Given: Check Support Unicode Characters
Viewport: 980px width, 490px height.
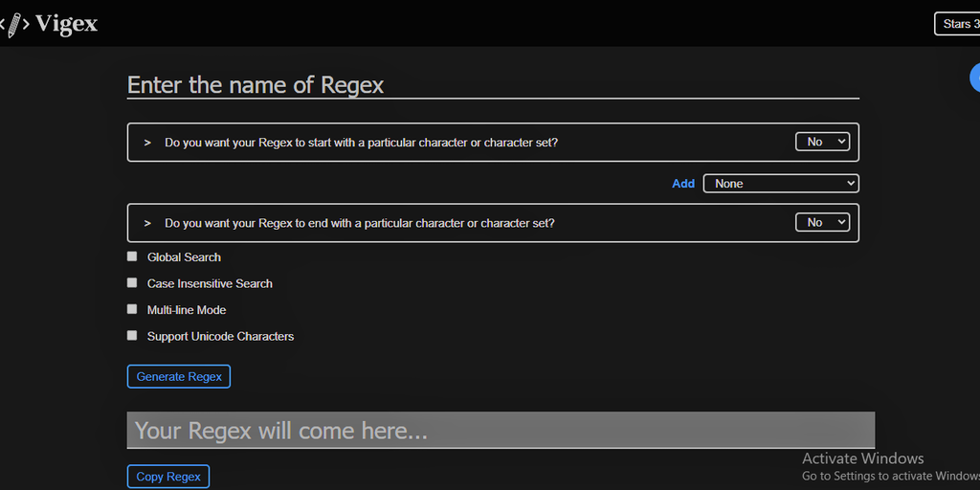Looking at the screenshot, I should tap(132, 336).
